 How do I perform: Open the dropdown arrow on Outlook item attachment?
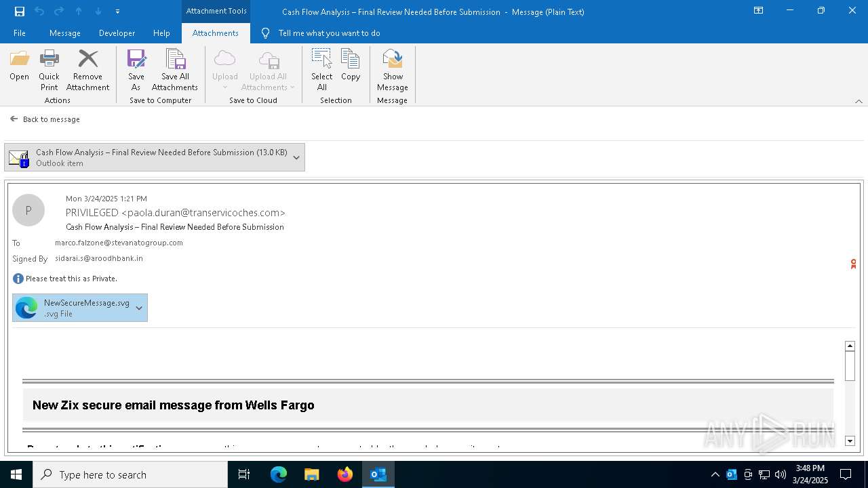click(x=296, y=157)
